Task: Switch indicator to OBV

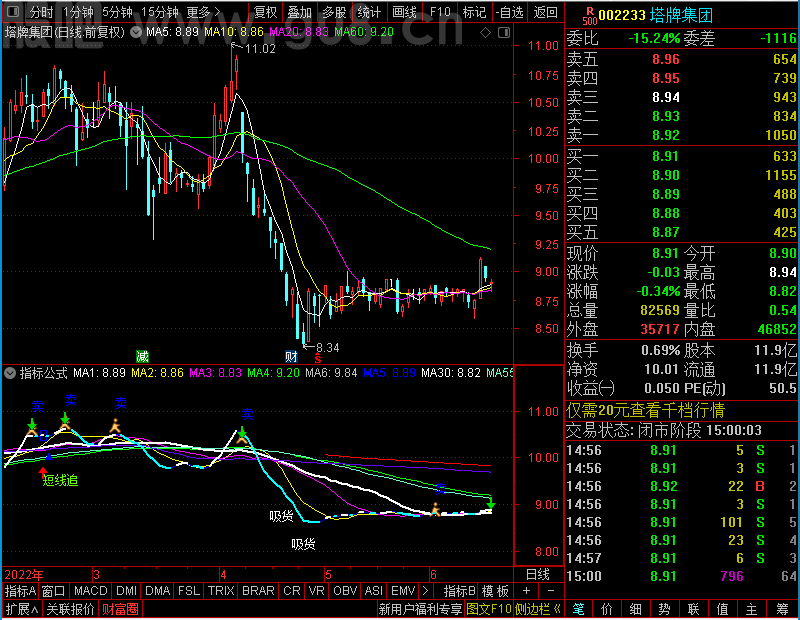Action: pyautogui.click(x=345, y=591)
